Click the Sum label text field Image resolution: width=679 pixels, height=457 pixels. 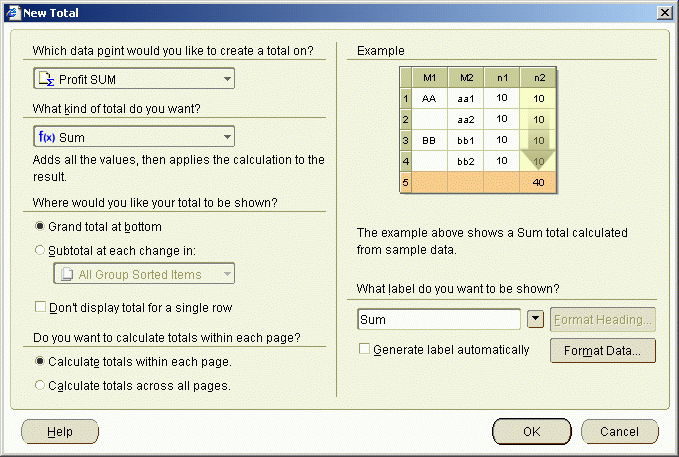click(439, 320)
